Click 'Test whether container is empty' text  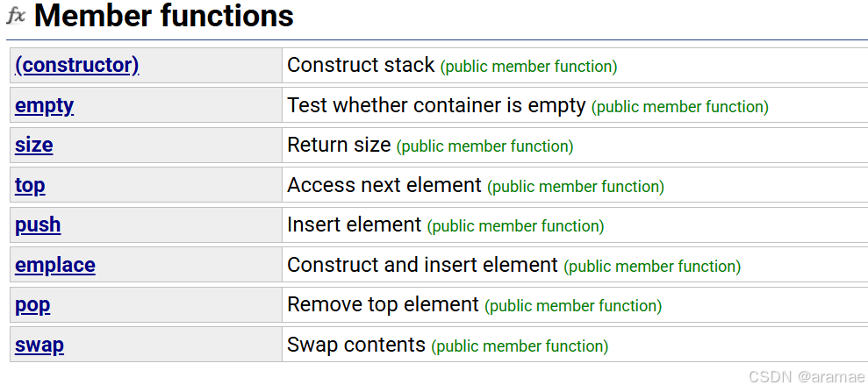(x=436, y=105)
